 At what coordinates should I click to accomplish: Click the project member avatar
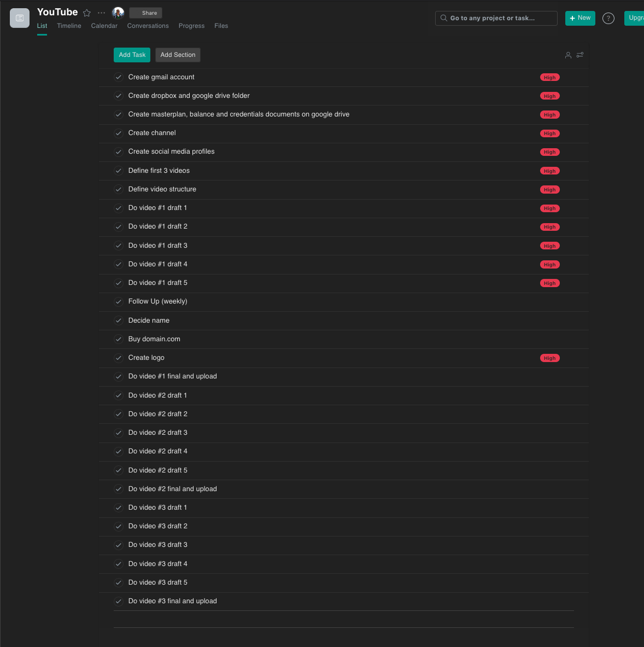(118, 13)
